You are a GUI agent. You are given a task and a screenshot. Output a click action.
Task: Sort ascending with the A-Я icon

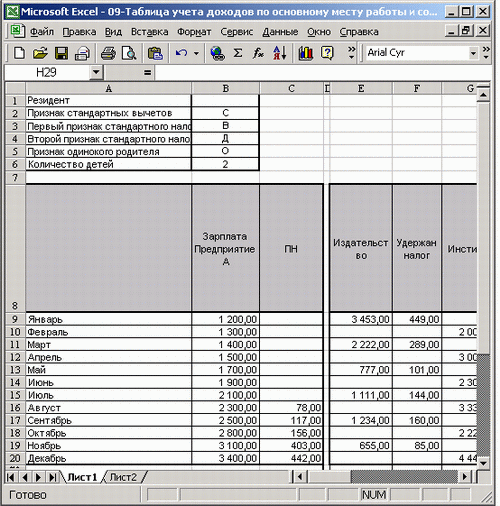point(279,53)
